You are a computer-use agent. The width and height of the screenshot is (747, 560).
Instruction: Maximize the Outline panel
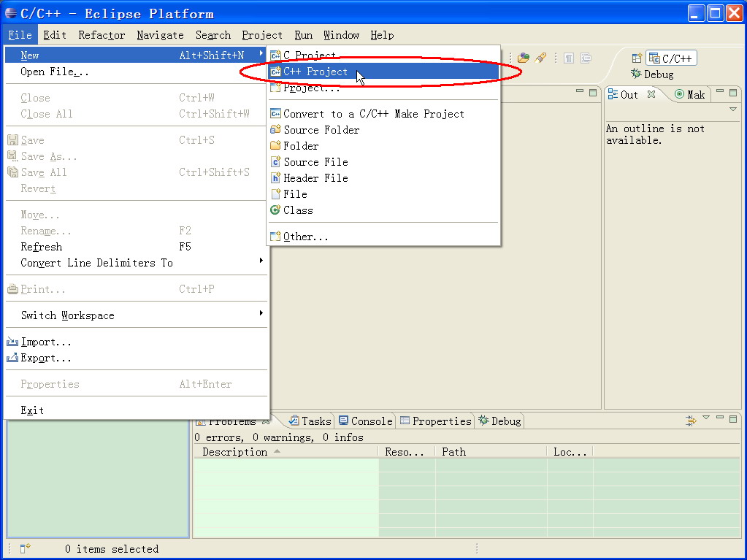tap(733, 93)
